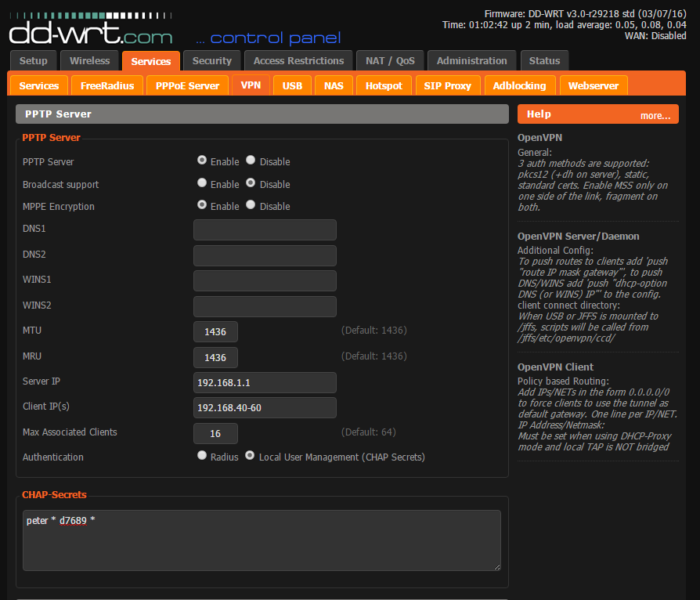Edit the Server IP field

pos(265,382)
